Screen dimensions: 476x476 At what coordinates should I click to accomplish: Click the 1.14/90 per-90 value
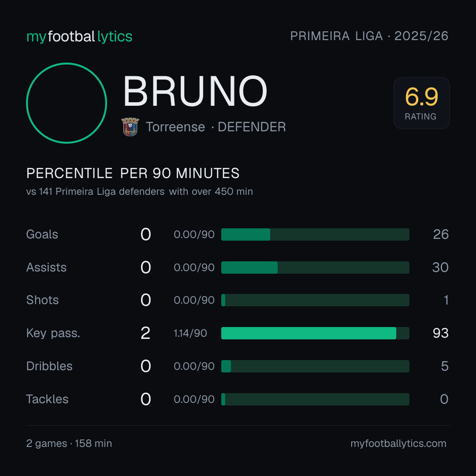point(190,333)
